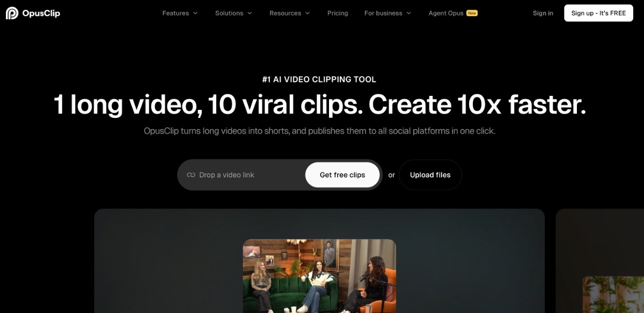Click the link icon in video field
This screenshot has width=644, height=313.
tap(191, 175)
